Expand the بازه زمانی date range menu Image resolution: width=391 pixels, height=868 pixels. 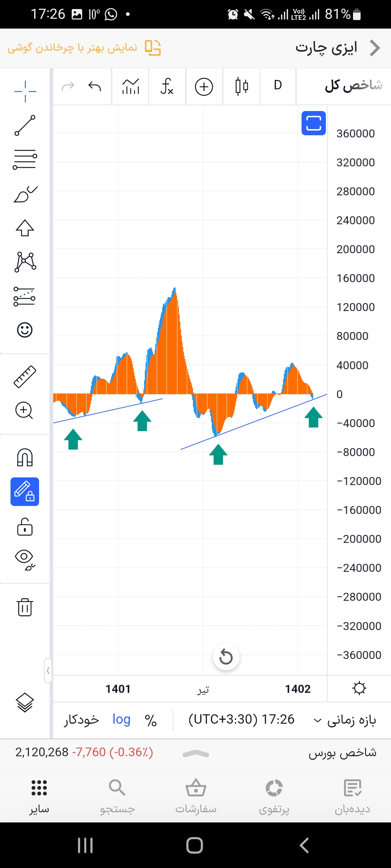tap(345, 720)
